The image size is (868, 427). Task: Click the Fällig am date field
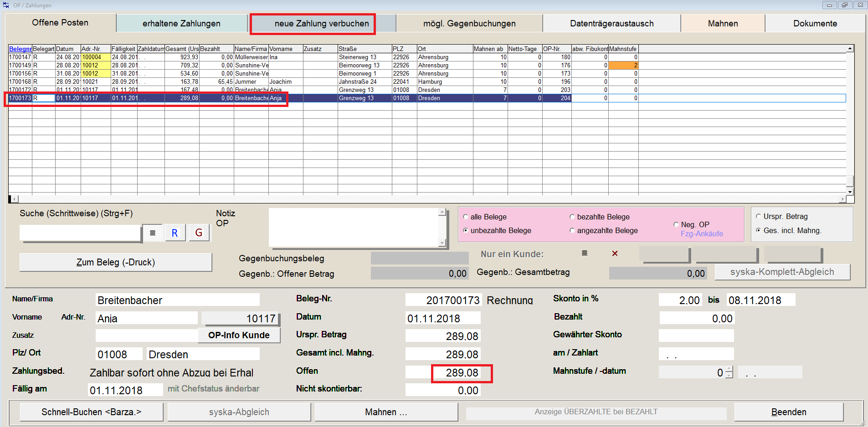pos(125,390)
